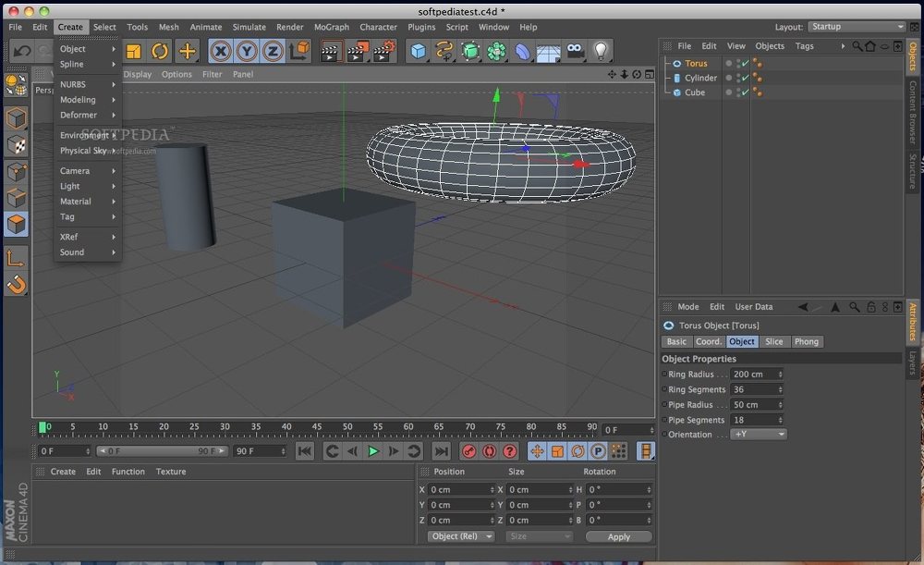Toggle coordinate system cube icon
The height and width of the screenshot is (565, 924).
(x=300, y=51)
